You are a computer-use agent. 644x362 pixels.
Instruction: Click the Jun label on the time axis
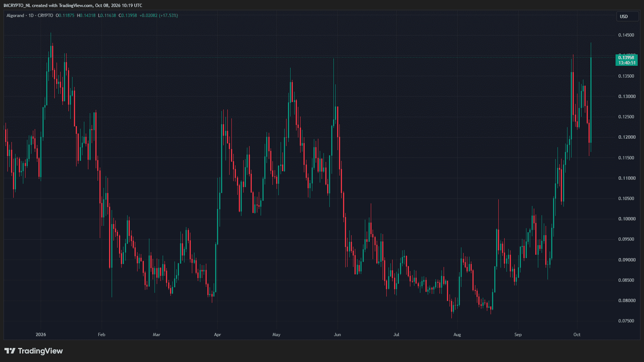337,335
